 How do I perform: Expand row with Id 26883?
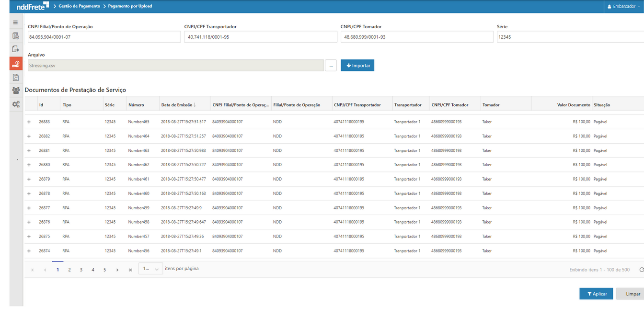(29, 122)
